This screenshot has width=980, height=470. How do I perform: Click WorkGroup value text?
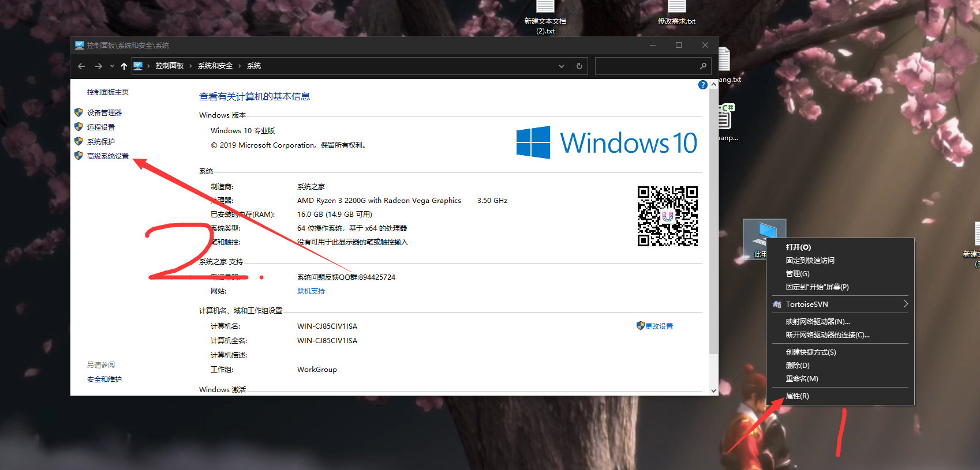(317, 370)
